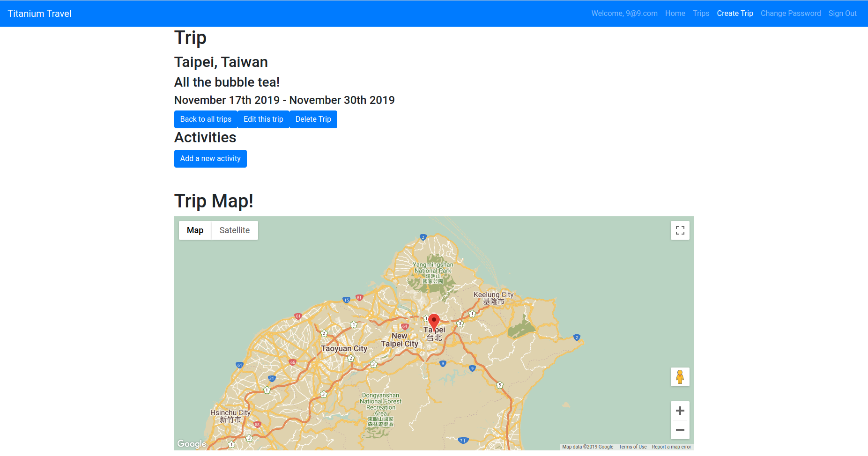The height and width of the screenshot is (456, 868).
Task: Zoom in the map with plus button
Action: point(680,411)
